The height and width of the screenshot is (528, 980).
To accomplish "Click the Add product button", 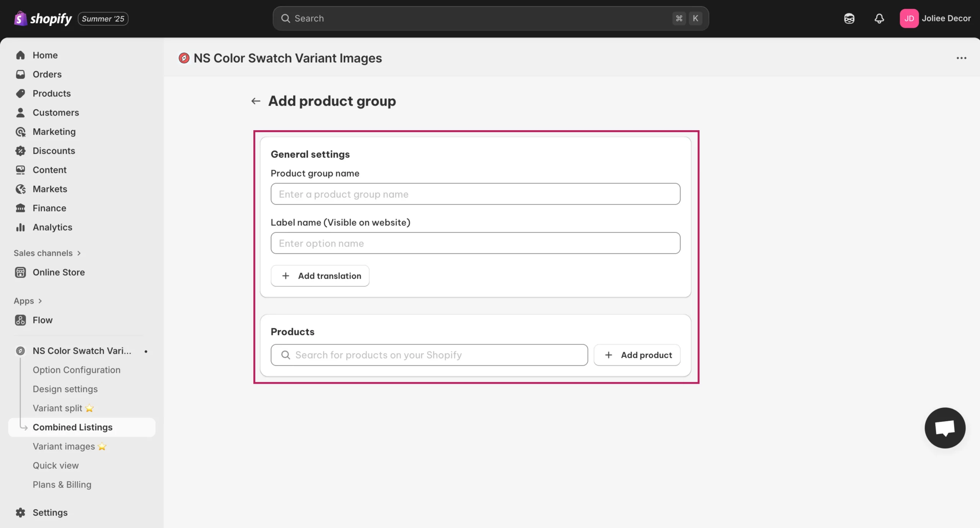I will pyautogui.click(x=637, y=355).
